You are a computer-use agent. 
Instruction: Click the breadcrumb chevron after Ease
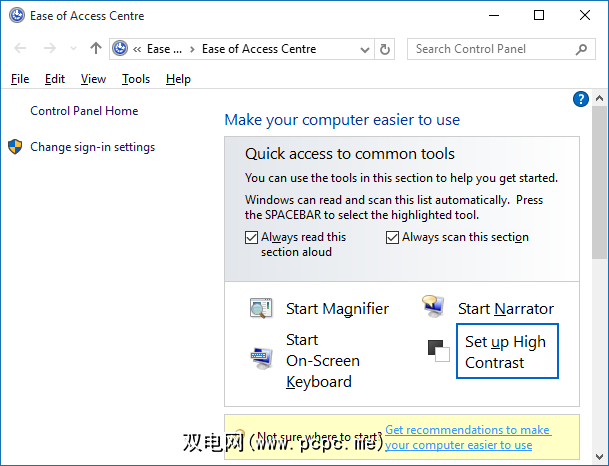coord(192,49)
